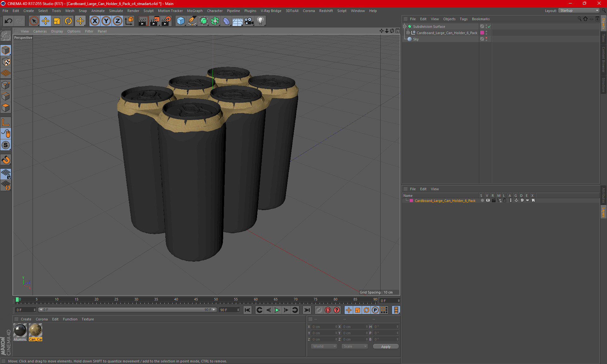This screenshot has height=364, width=607.
Task: Open the spline Pen tool
Action: (192, 21)
